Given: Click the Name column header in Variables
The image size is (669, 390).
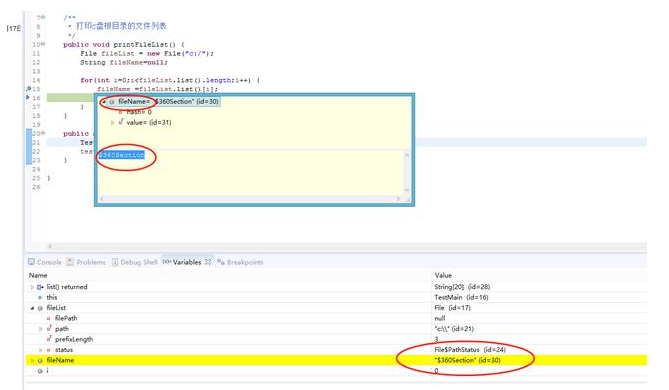Looking at the screenshot, I should pos(38,276).
